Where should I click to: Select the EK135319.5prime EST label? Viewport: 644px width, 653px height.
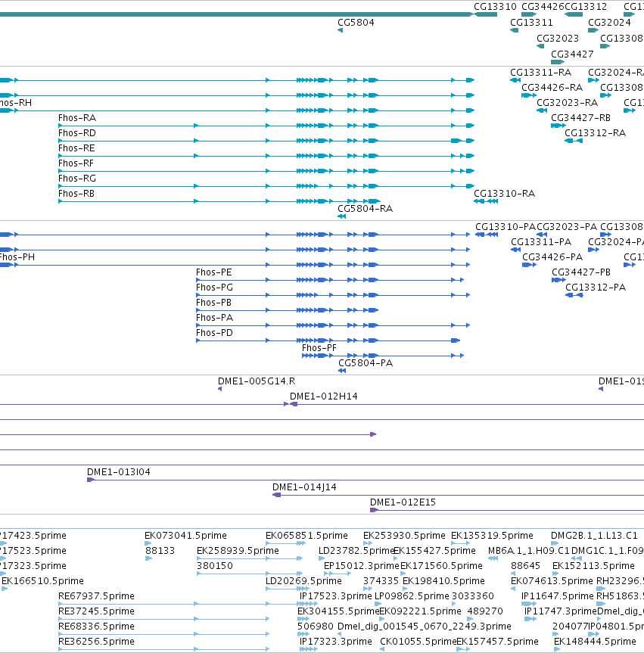coord(492,536)
